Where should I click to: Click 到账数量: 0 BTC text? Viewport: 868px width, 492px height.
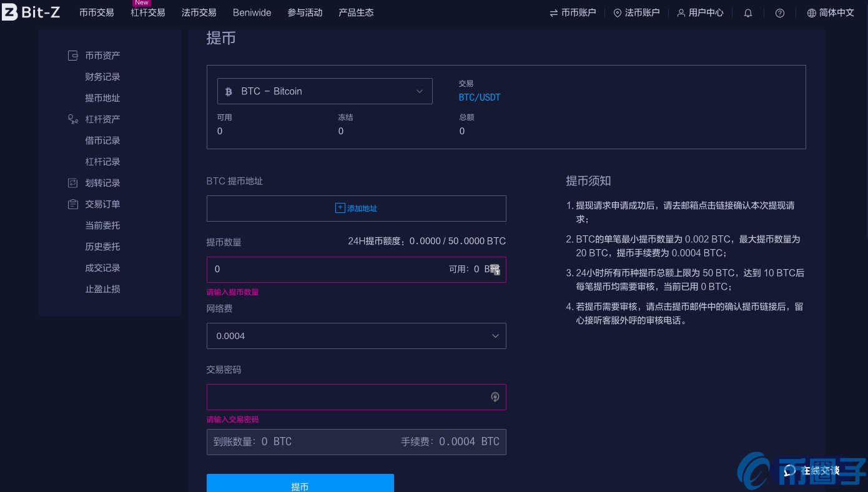(253, 441)
